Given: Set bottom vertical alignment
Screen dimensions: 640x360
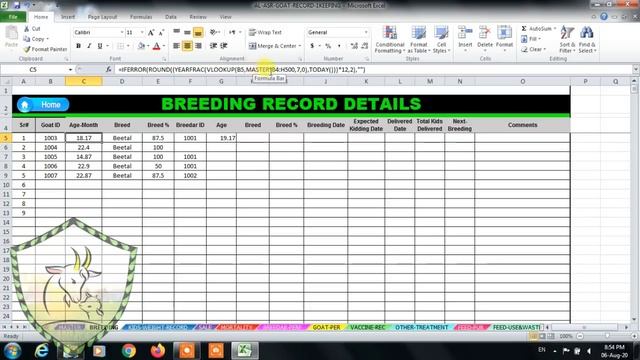Looking at the screenshot, I should (198, 32).
